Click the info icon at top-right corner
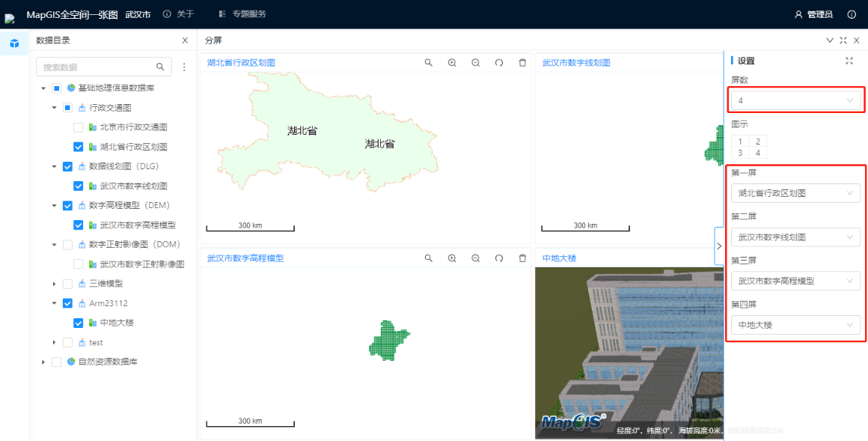The height and width of the screenshot is (441, 868). click(852, 14)
